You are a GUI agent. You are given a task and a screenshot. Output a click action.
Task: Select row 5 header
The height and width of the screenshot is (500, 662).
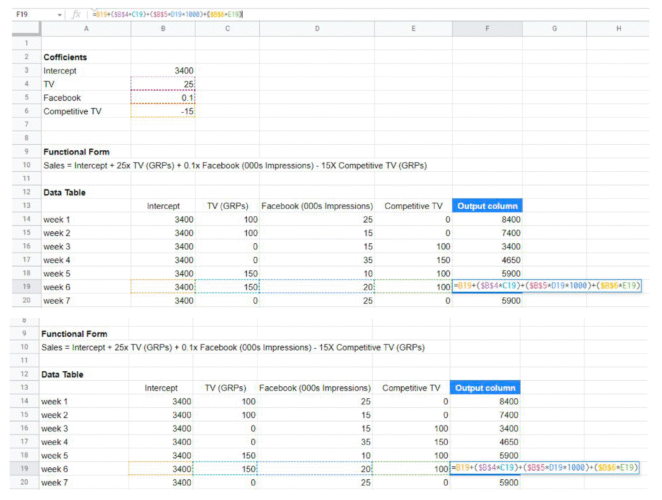[x=26, y=97]
